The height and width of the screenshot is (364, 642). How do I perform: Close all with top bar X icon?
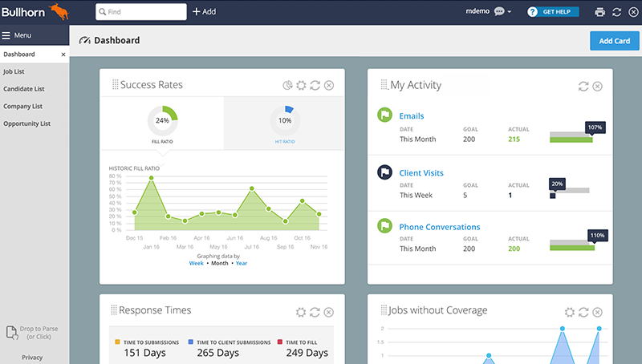pos(633,12)
